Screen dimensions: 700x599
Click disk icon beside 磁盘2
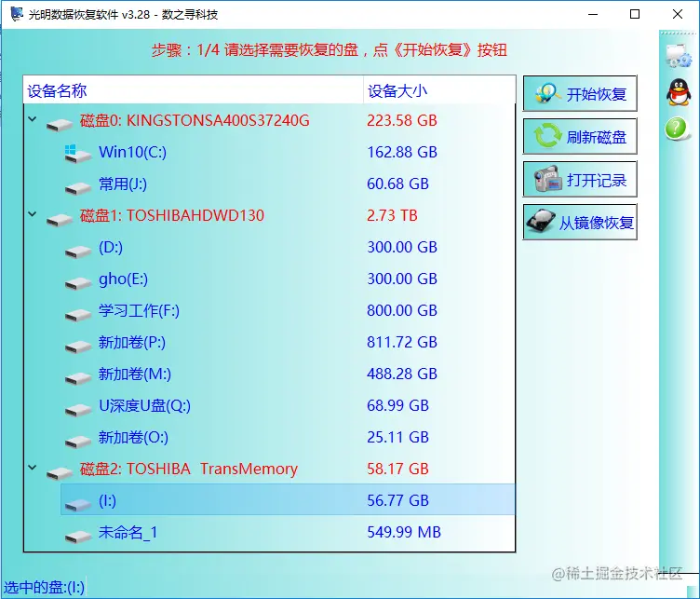point(60,472)
